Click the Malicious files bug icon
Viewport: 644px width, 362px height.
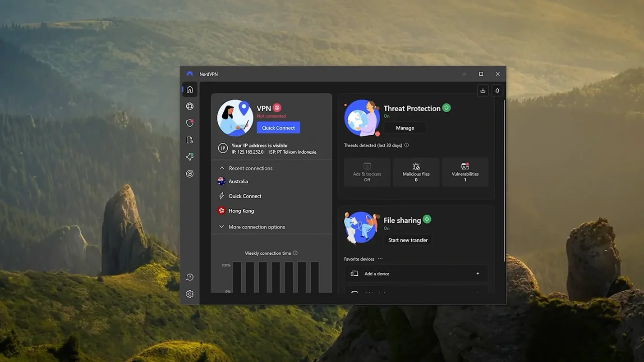(416, 166)
